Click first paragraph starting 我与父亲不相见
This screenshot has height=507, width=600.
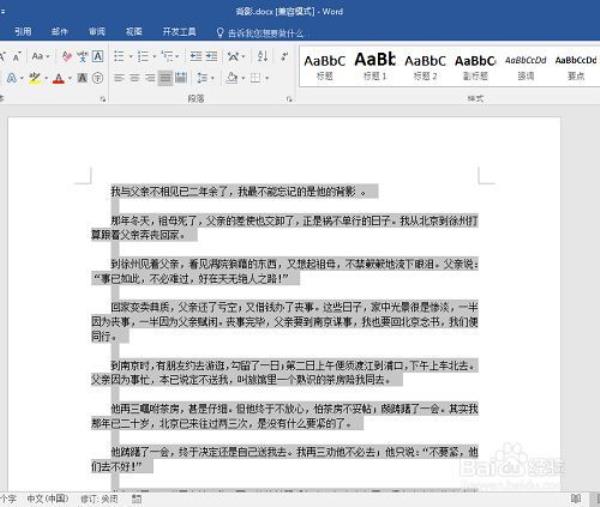(238, 191)
